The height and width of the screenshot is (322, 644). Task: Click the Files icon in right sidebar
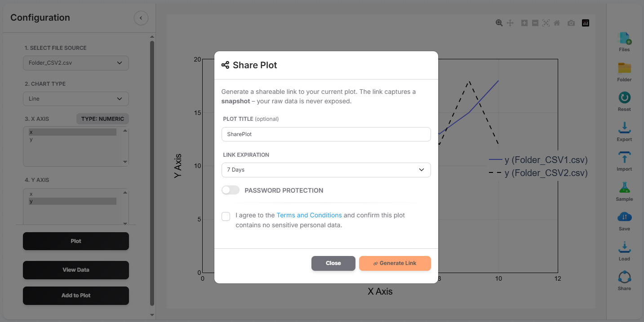[x=624, y=39]
